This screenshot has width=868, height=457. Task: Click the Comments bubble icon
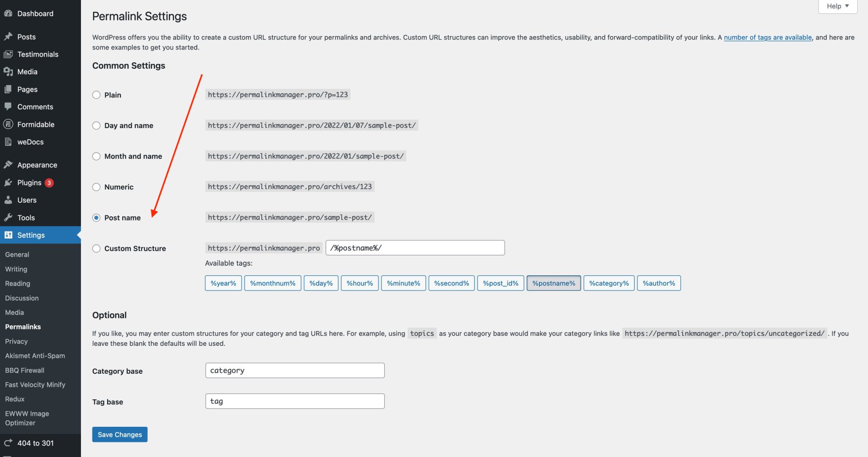pos(8,106)
